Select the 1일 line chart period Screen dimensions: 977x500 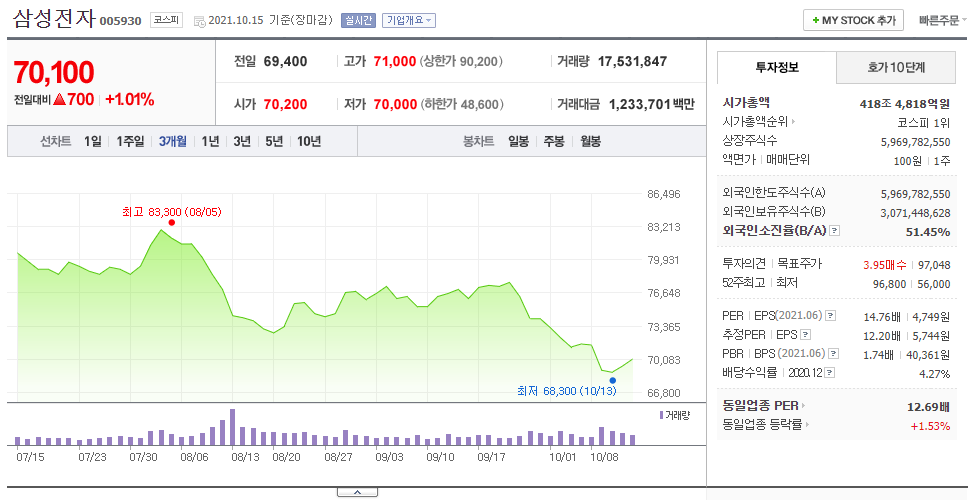pos(93,142)
